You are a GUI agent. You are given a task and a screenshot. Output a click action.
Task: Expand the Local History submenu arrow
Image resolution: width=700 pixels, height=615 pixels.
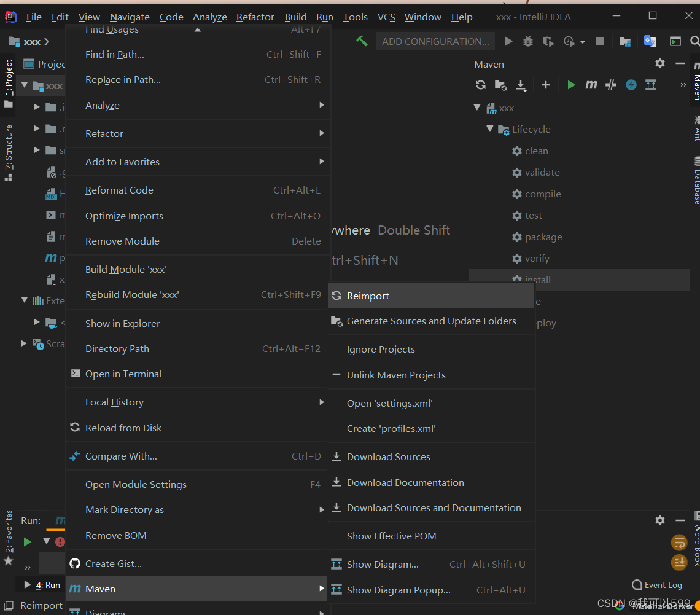point(321,402)
